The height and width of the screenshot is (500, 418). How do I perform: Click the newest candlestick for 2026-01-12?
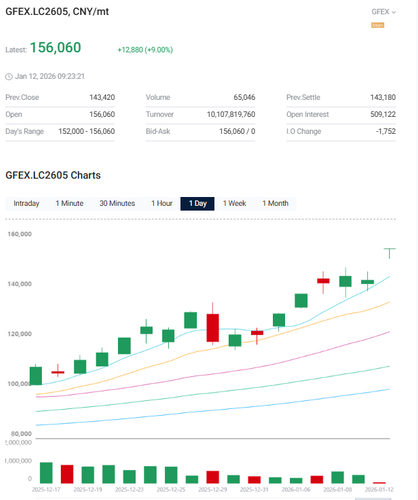tap(389, 253)
